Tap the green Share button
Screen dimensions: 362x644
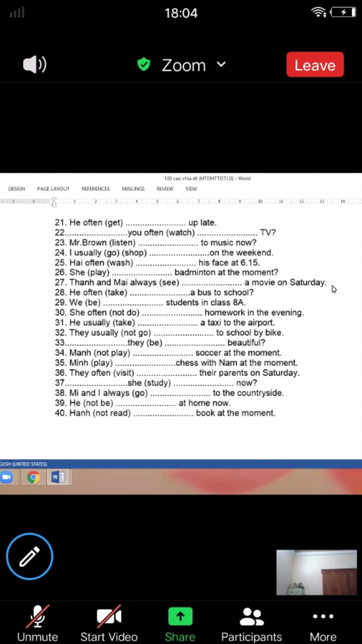[x=180, y=624]
